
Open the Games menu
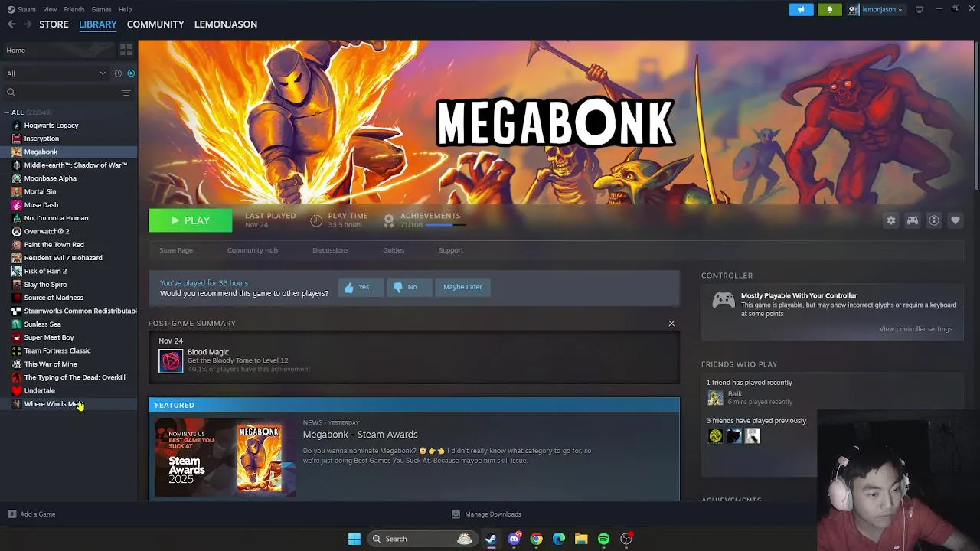[101, 9]
